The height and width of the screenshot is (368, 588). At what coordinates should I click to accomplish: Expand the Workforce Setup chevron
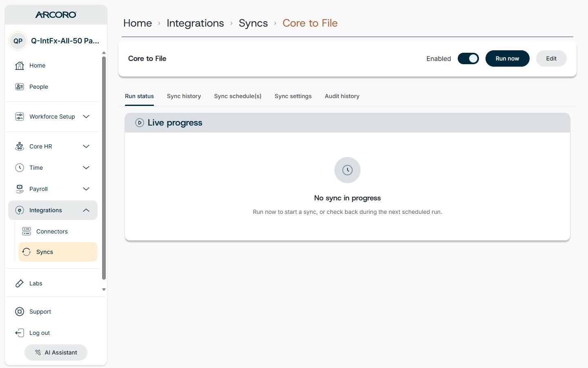tap(86, 117)
